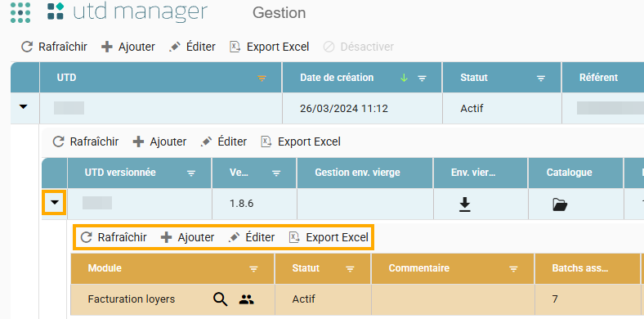Click Ajouter in UTD versionnée toolbar
This screenshot has width=644, height=319.
(x=159, y=142)
